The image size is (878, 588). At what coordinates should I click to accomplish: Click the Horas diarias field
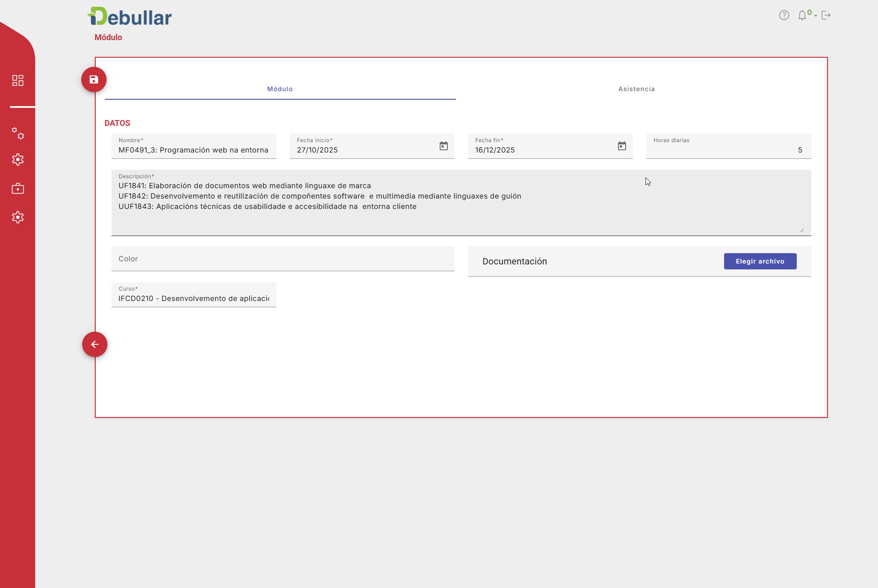click(728, 150)
